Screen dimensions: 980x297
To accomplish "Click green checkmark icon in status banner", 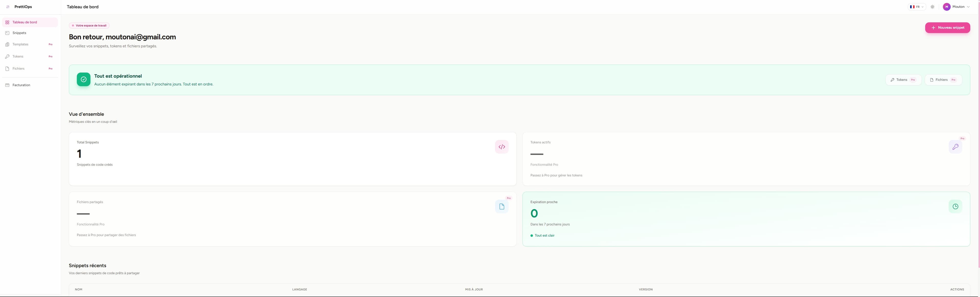I will coord(83,80).
